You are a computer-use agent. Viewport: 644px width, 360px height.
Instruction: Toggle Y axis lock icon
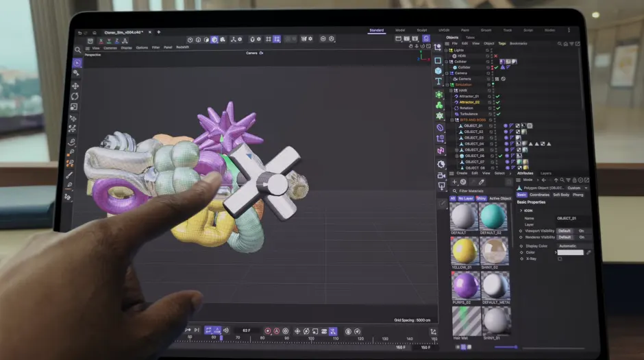point(109,40)
